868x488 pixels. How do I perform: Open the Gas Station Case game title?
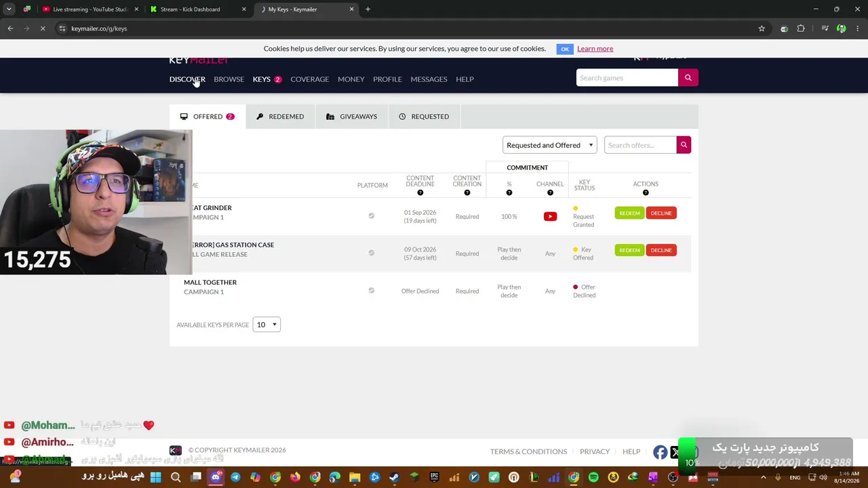point(233,245)
